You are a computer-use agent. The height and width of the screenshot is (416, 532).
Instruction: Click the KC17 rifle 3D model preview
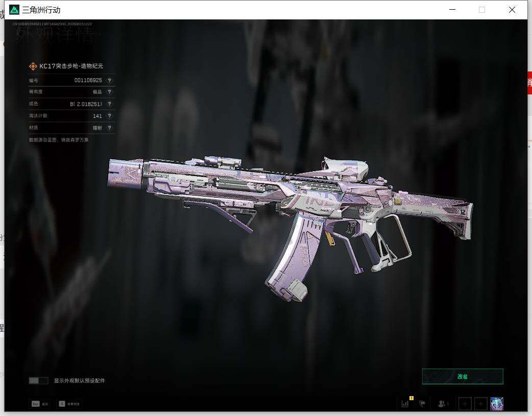(x=291, y=228)
